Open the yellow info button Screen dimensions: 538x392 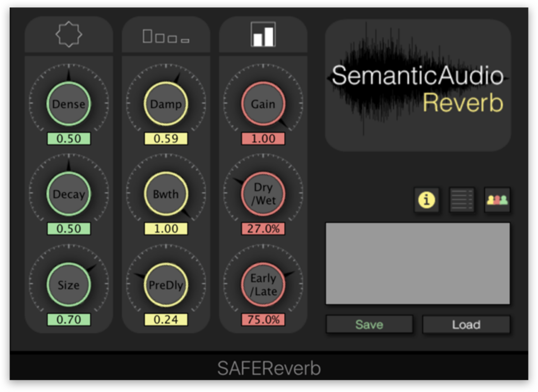tap(427, 200)
